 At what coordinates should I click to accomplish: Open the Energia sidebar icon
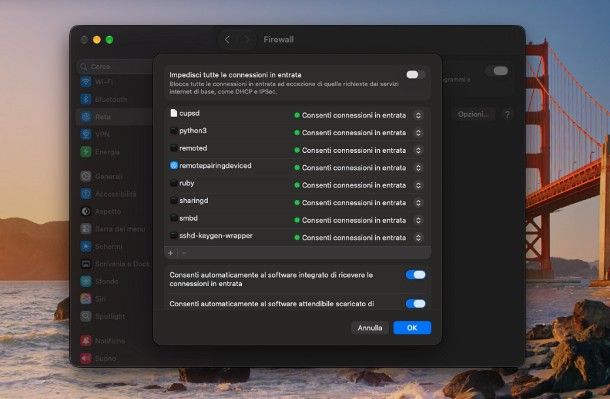coord(86,152)
